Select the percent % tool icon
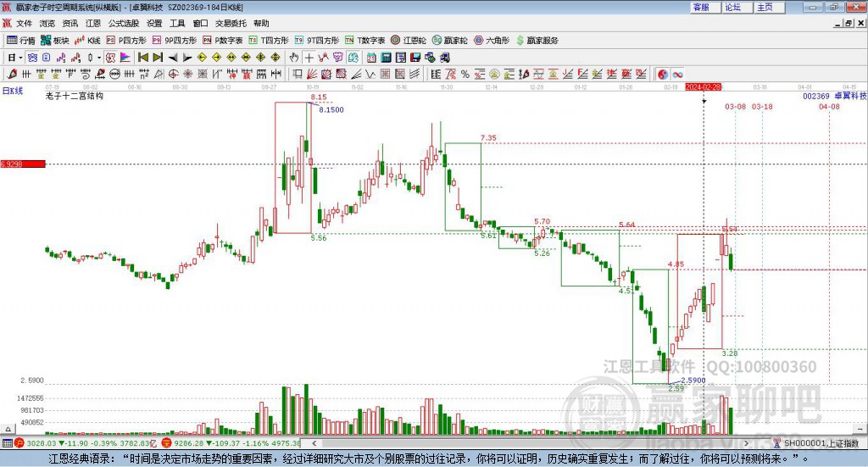 tap(465, 74)
